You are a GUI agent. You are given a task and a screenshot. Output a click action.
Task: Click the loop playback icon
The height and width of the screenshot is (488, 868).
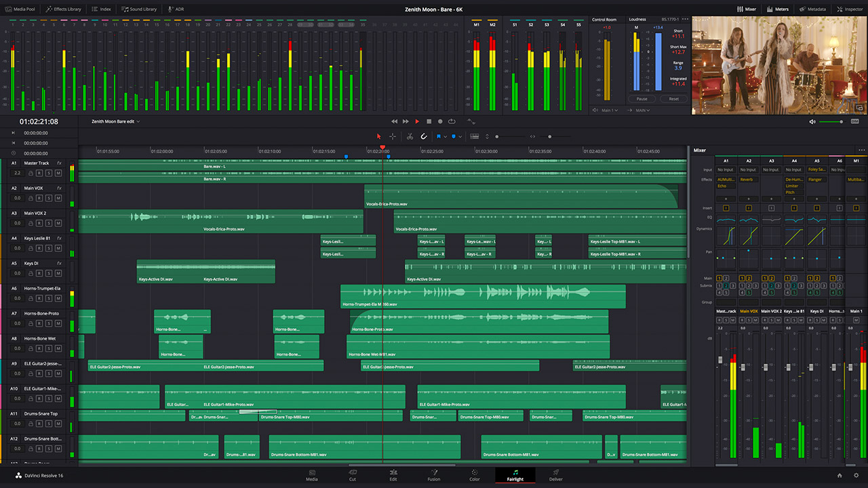pyautogui.click(x=451, y=121)
